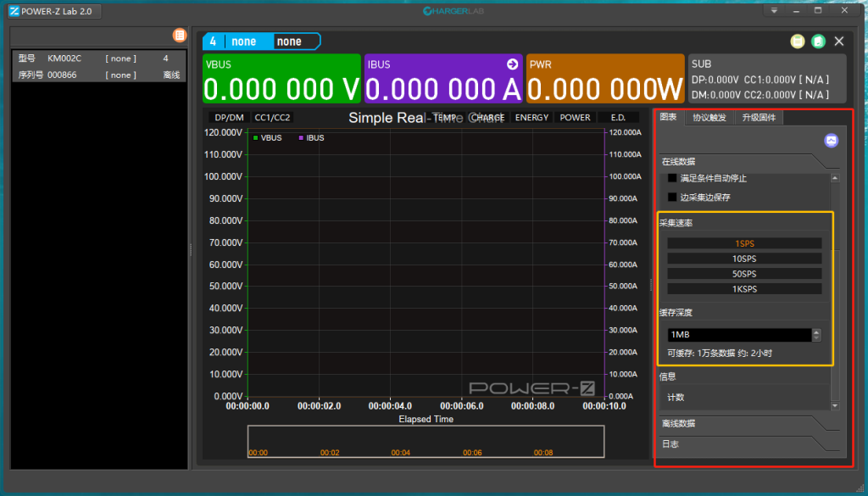Click the chart overview timeline strip
This screenshot has width=868, height=496.
click(426, 441)
